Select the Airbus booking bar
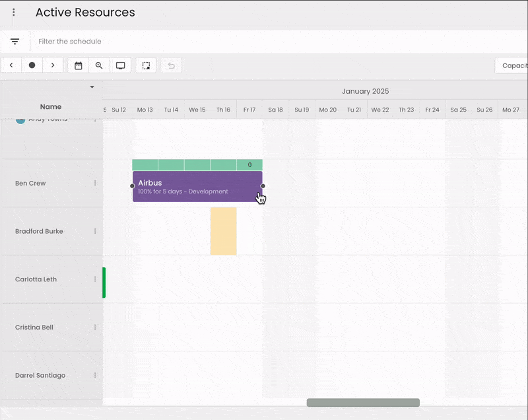This screenshot has width=528, height=420. tap(197, 187)
